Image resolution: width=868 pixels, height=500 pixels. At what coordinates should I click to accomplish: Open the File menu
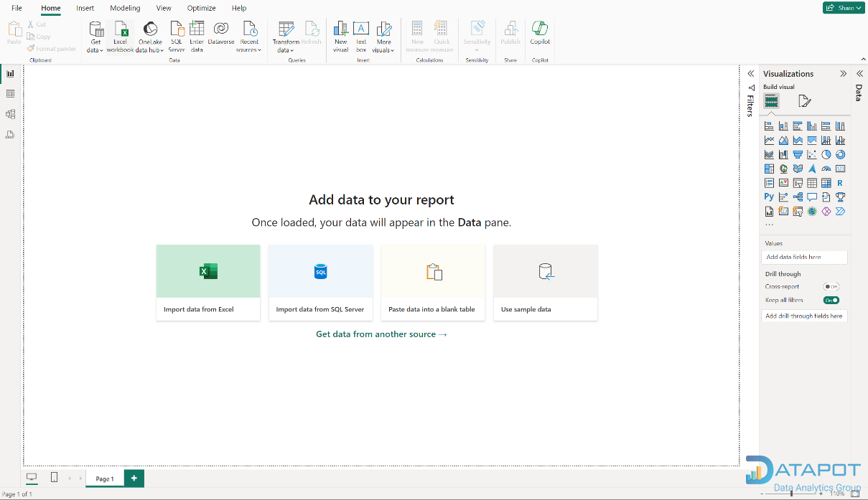tap(17, 8)
